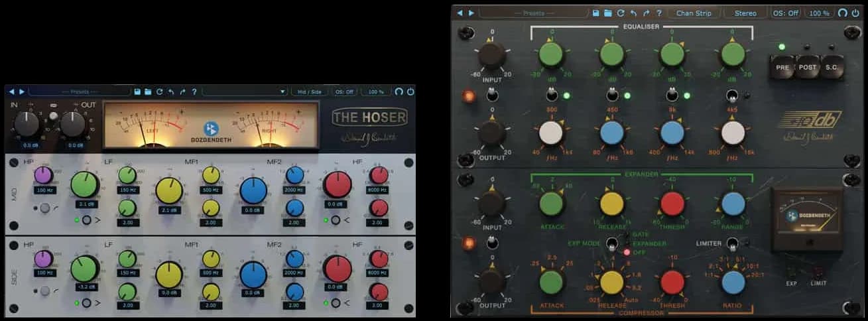Next preset arrow in channel strip plugin
This screenshot has height=321, width=868.
click(471, 13)
